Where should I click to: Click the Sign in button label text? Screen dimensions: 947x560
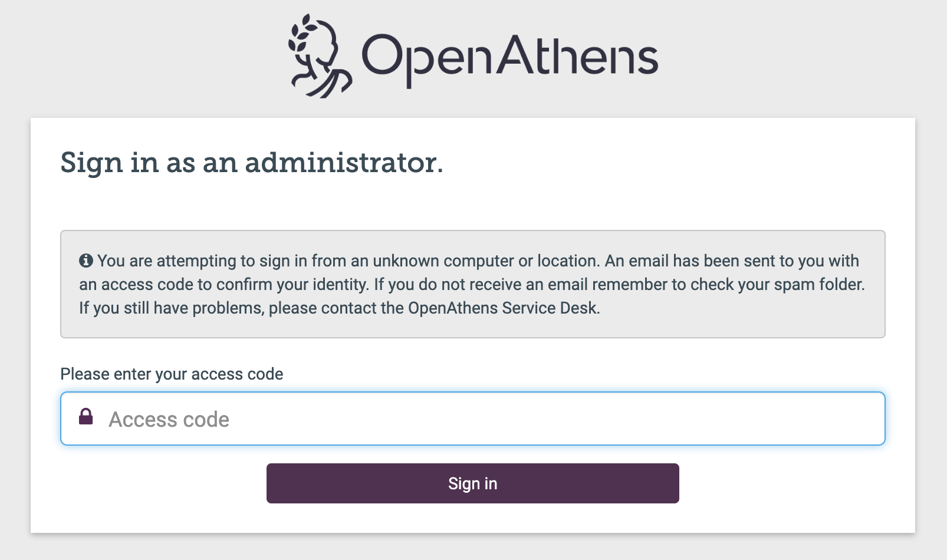(473, 483)
